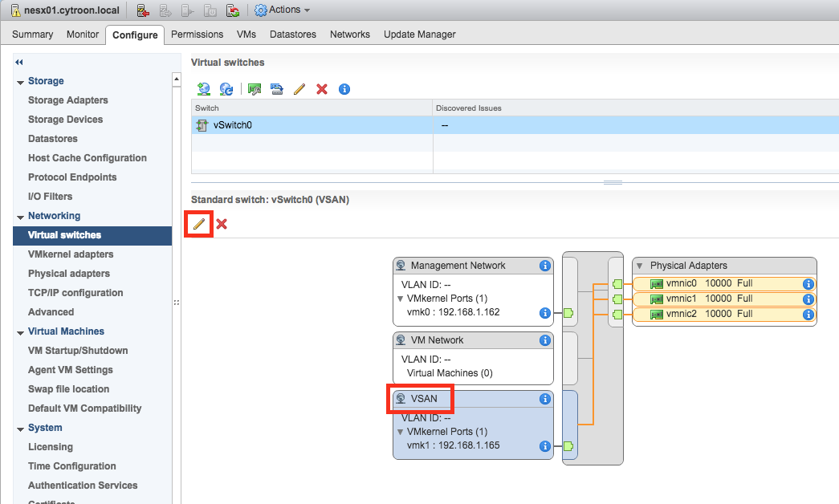Screen dimensions: 839x504
Task: Remove selected switch with upper red X
Action: click(322, 89)
